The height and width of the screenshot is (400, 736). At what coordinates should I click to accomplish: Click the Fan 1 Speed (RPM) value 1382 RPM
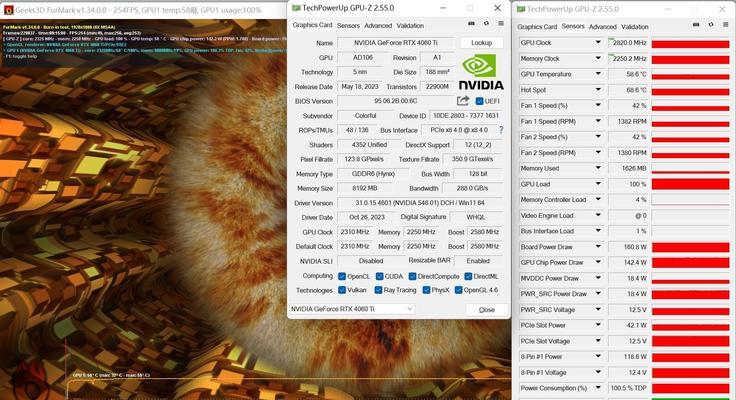[628, 121]
